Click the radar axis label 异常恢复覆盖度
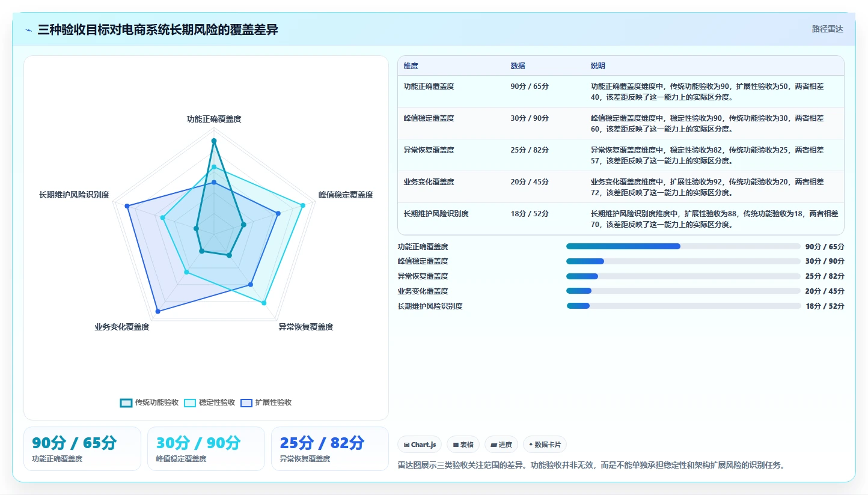 pyautogui.click(x=306, y=327)
